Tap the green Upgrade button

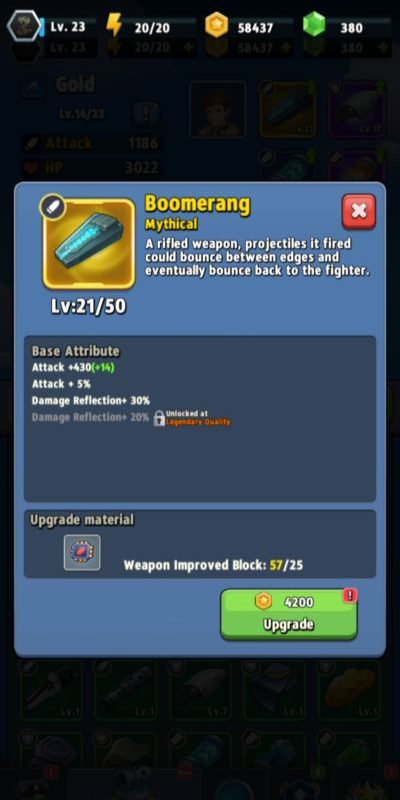[289, 614]
